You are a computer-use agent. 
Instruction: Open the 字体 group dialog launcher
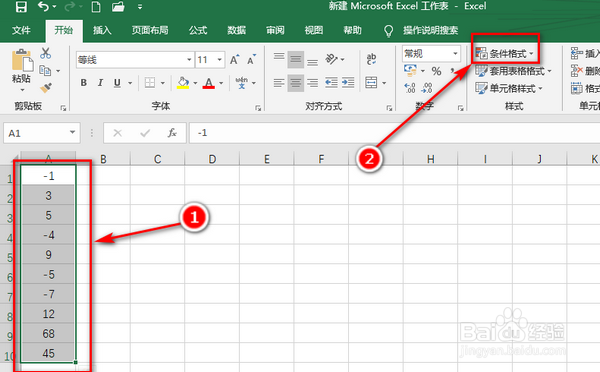tap(258, 108)
